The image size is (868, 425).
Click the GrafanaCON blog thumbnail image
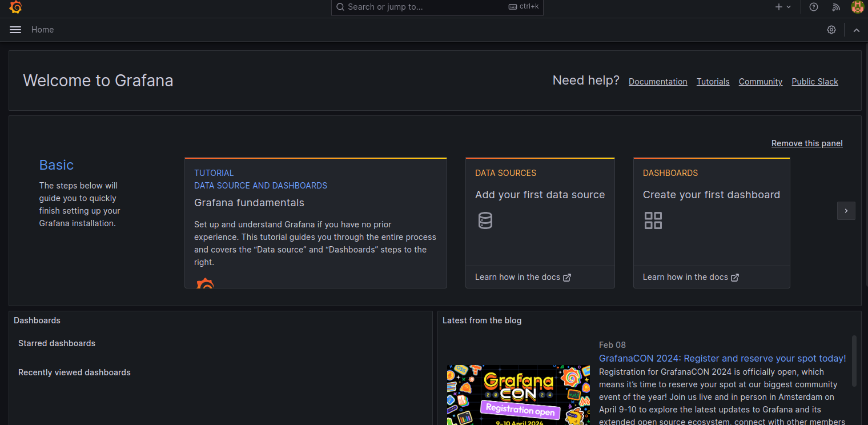pos(518,395)
